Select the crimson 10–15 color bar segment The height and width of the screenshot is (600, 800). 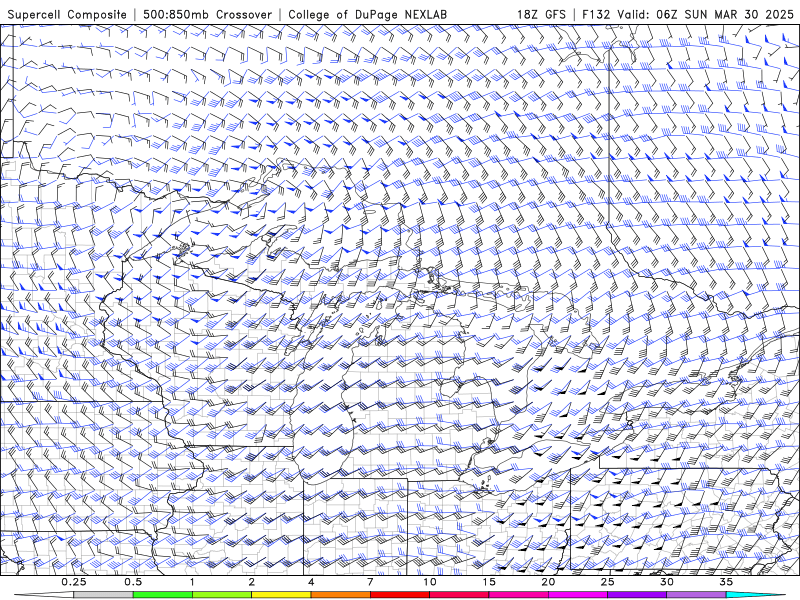pos(459,595)
